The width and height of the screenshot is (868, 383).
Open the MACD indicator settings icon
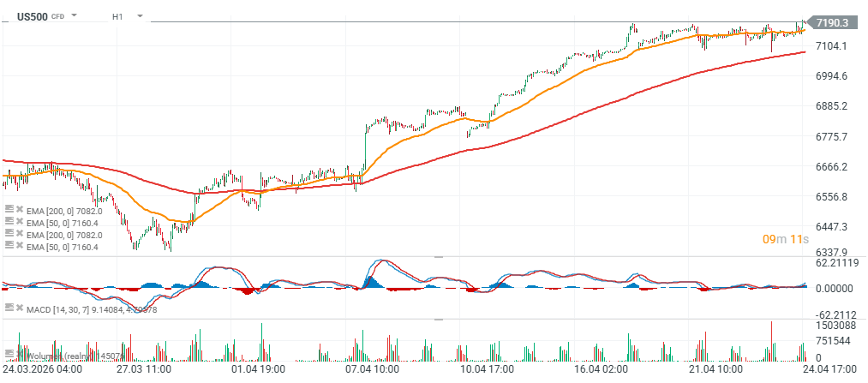coord(9,308)
